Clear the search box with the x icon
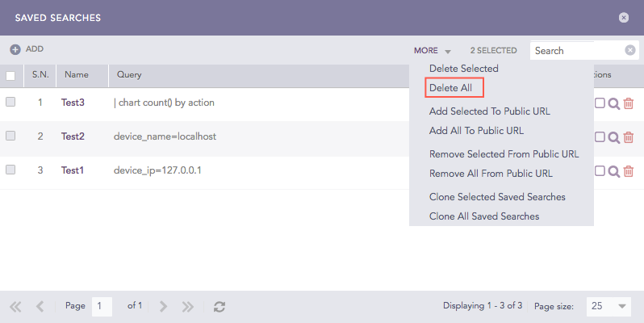The width and height of the screenshot is (644, 323). 630,50
